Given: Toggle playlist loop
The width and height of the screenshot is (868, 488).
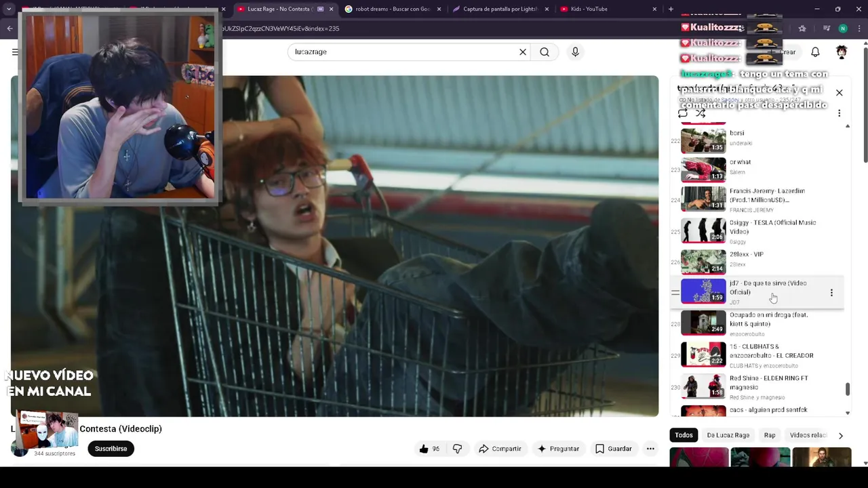Looking at the screenshot, I should (x=683, y=113).
